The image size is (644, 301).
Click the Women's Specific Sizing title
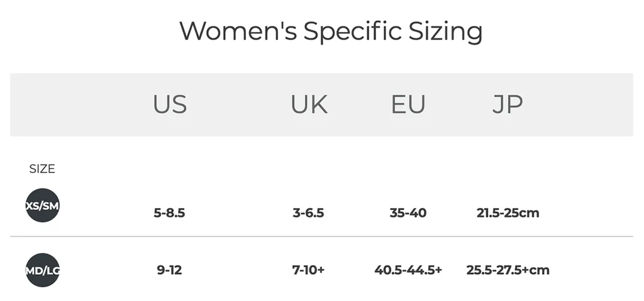tap(331, 31)
